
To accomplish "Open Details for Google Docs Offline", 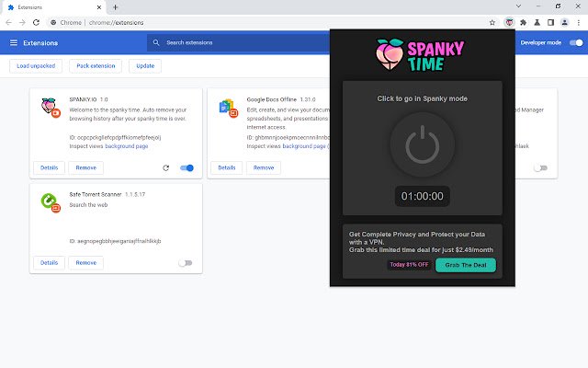I will [x=227, y=167].
